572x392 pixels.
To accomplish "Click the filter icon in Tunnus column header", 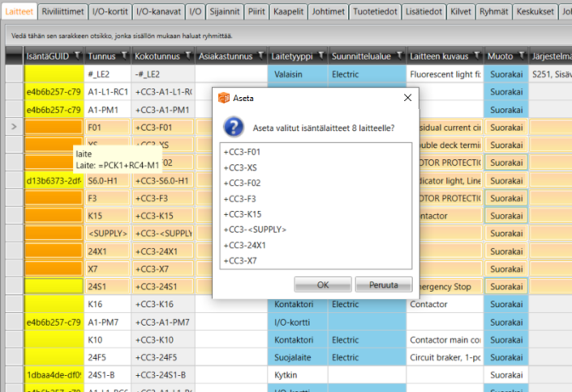I will (124, 56).
